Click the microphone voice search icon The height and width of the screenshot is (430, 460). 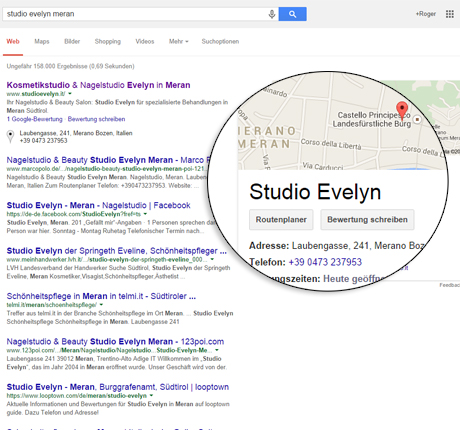272,14
